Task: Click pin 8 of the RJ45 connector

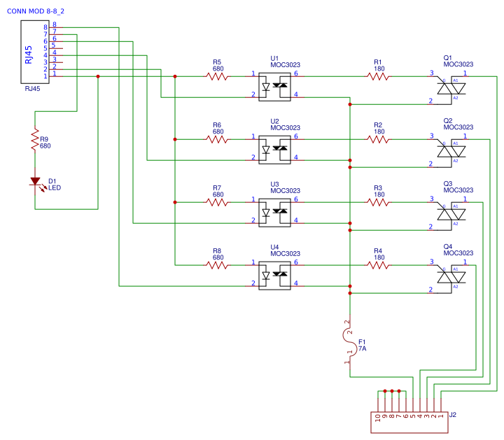Action: [x=56, y=27]
